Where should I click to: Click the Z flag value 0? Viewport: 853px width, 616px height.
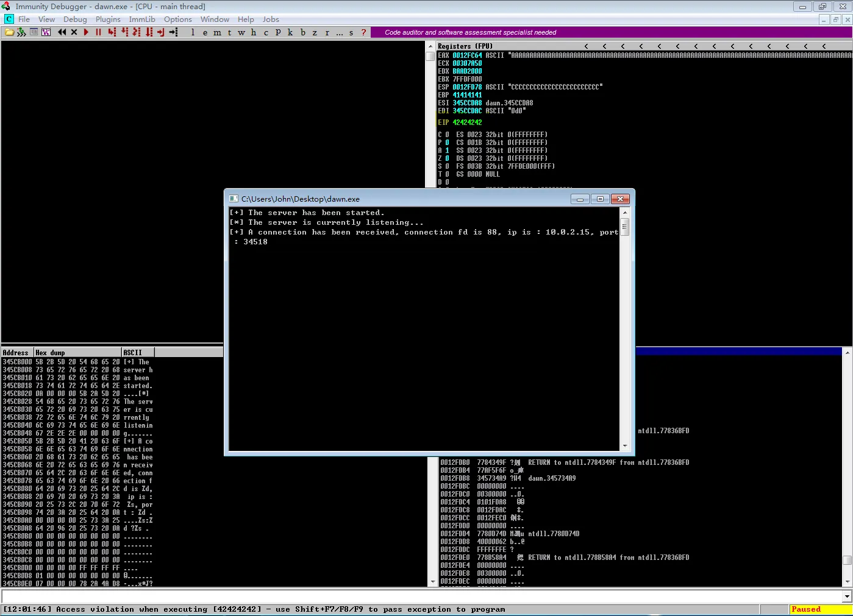[x=447, y=158]
